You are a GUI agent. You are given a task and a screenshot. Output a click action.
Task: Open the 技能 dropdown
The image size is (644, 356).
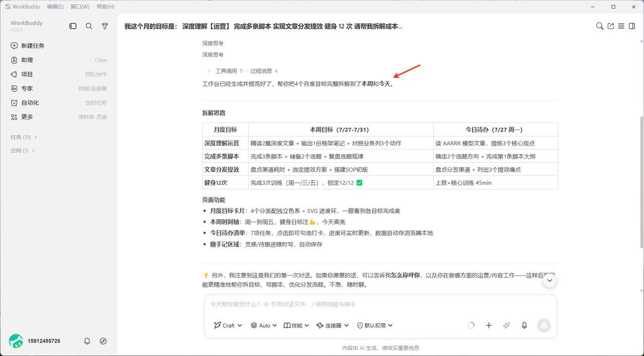(x=296, y=325)
